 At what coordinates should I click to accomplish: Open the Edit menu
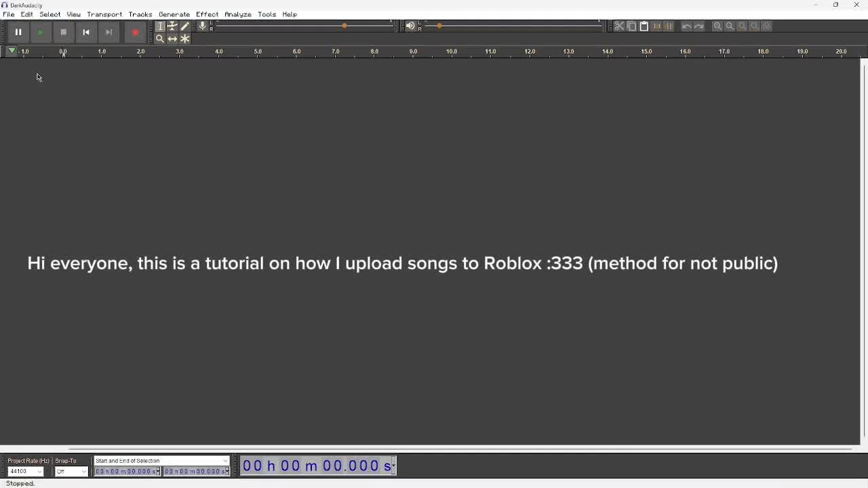(x=27, y=14)
